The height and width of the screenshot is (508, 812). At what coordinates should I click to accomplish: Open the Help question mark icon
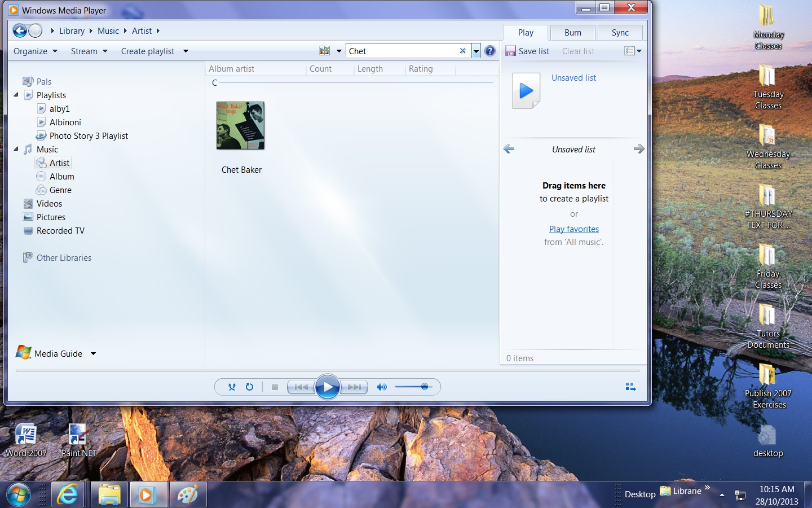[490, 51]
